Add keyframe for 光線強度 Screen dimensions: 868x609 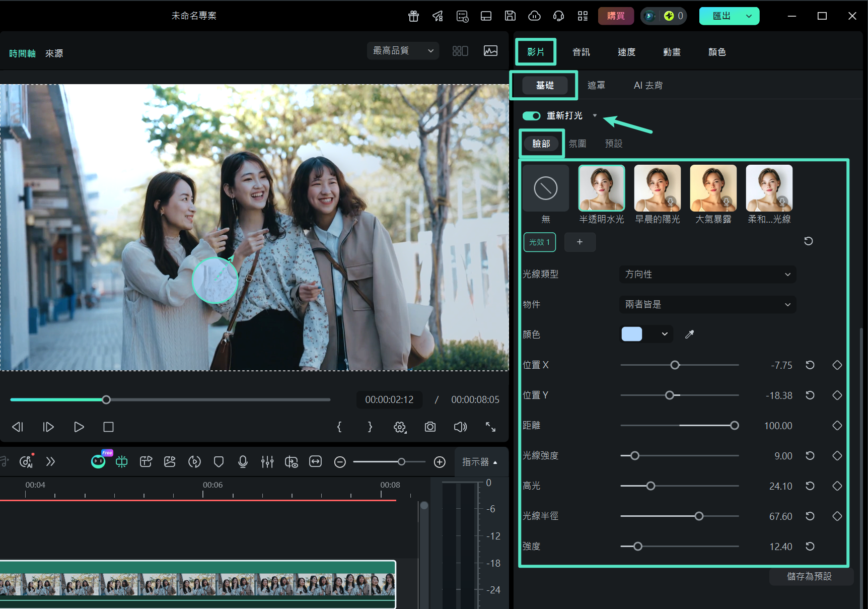pos(837,456)
